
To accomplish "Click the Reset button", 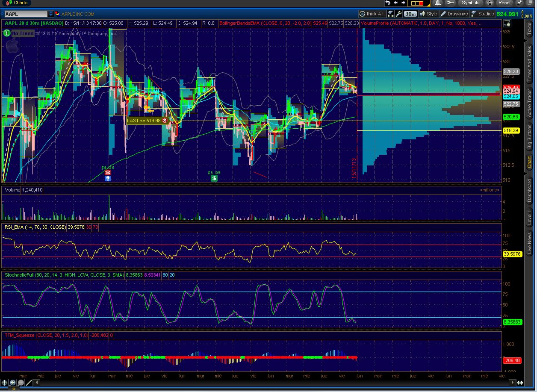I will [504, 3].
